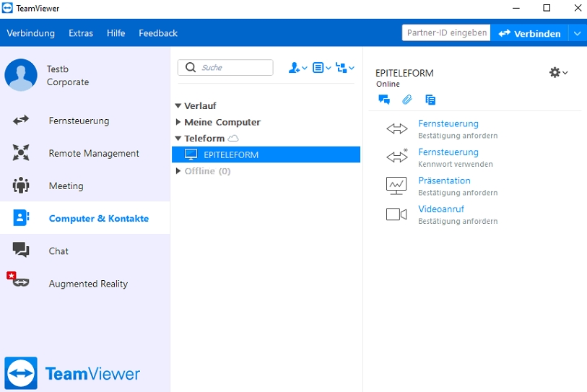Image resolution: width=587 pixels, height=392 pixels.
Task: Click the video camera icon
Action: pos(396,214)
